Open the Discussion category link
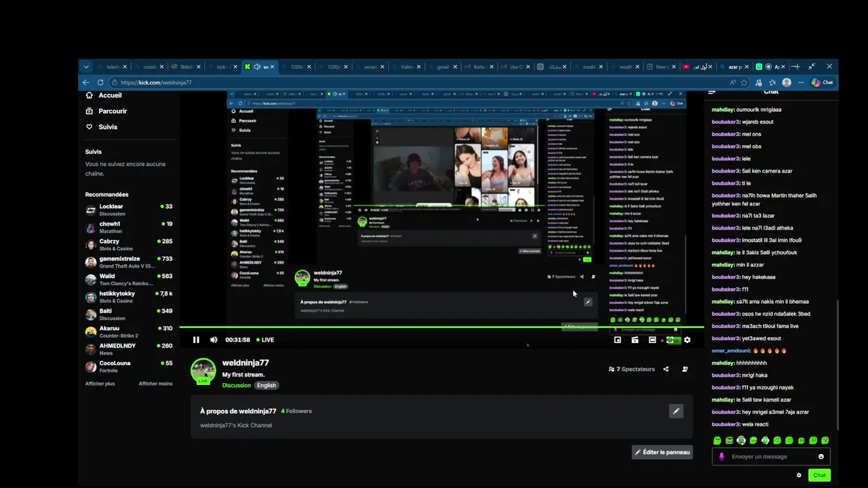 tap(237, 385)
